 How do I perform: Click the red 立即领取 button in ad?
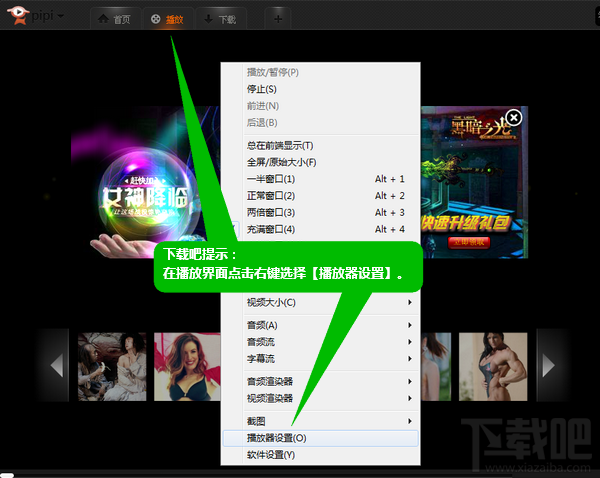pyautogui.click(x=469, y=242)
